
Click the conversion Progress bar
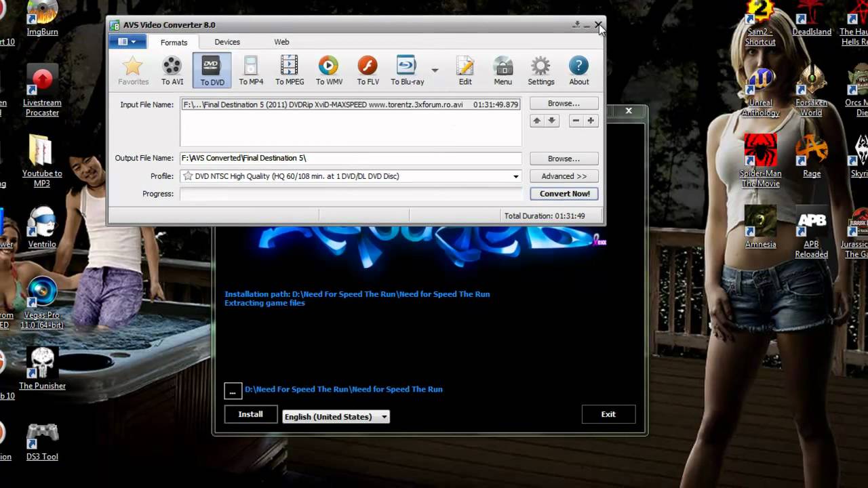pos(351,194)
